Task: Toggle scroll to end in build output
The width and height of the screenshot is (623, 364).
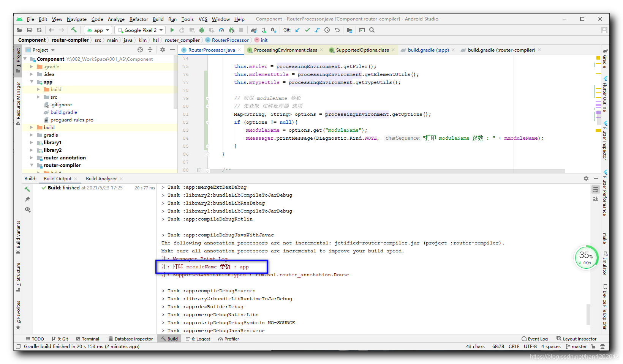Action: 596,199
